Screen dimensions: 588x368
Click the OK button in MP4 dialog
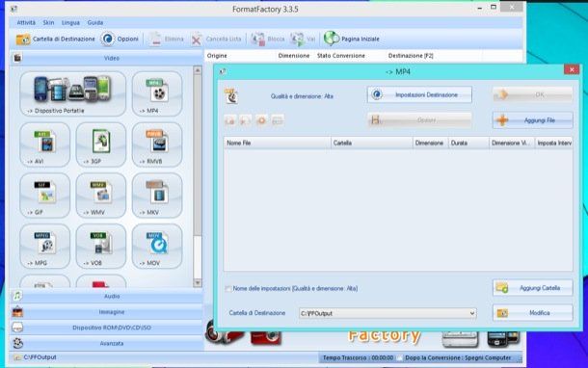click(x=532, y=94)
